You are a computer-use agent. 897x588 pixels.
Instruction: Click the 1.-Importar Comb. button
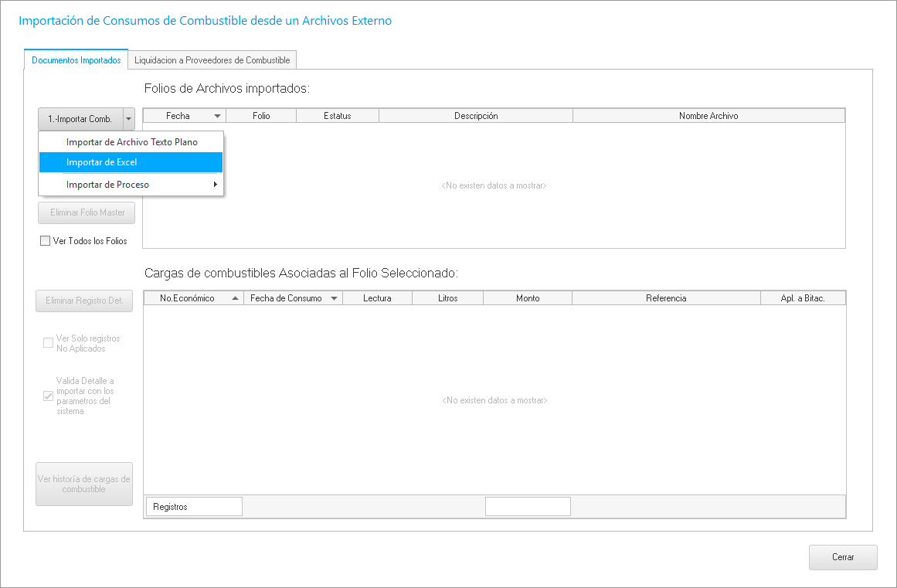(x=80, y=119)
